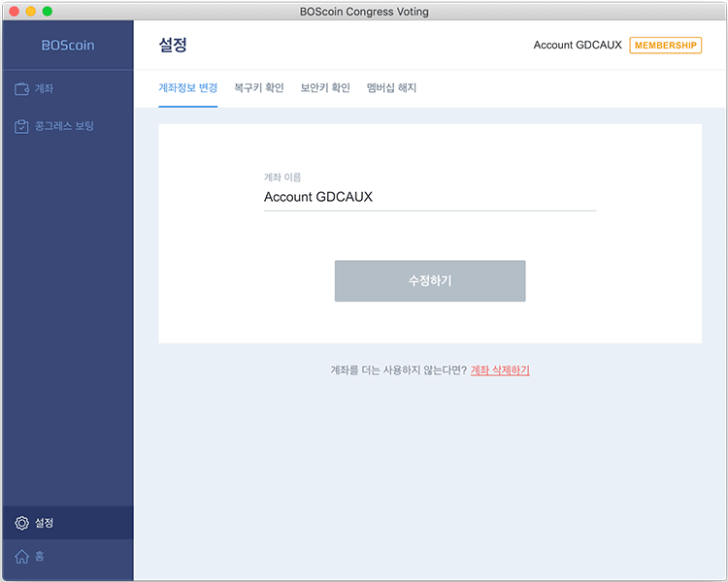Screen dimensions: 728x582
Task: Click the 계좌 이름 input field
Action: click(x=430, y=197)
